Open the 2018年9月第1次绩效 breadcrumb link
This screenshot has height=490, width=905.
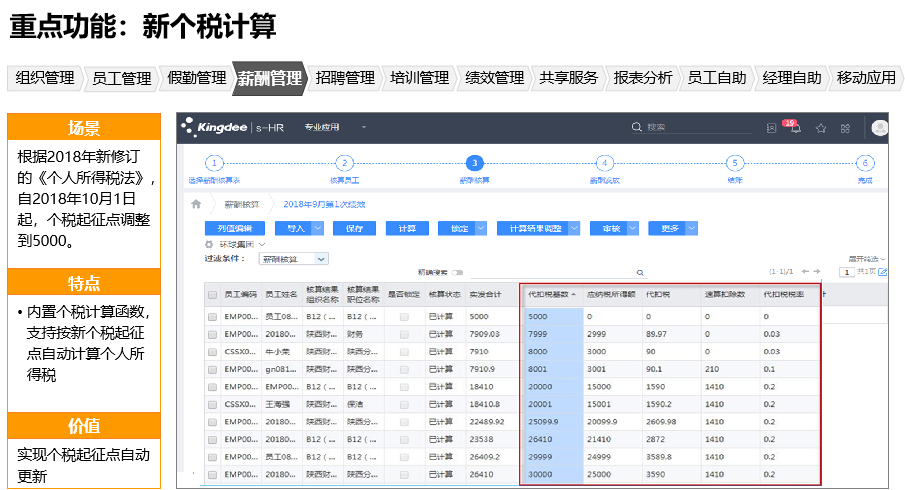324,204
